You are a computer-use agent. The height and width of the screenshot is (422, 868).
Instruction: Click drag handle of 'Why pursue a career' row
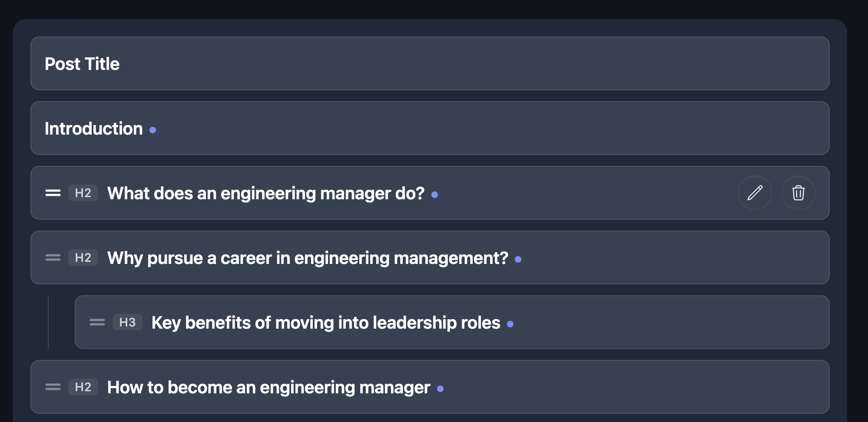pyautogui.click(x=53, y=257)
